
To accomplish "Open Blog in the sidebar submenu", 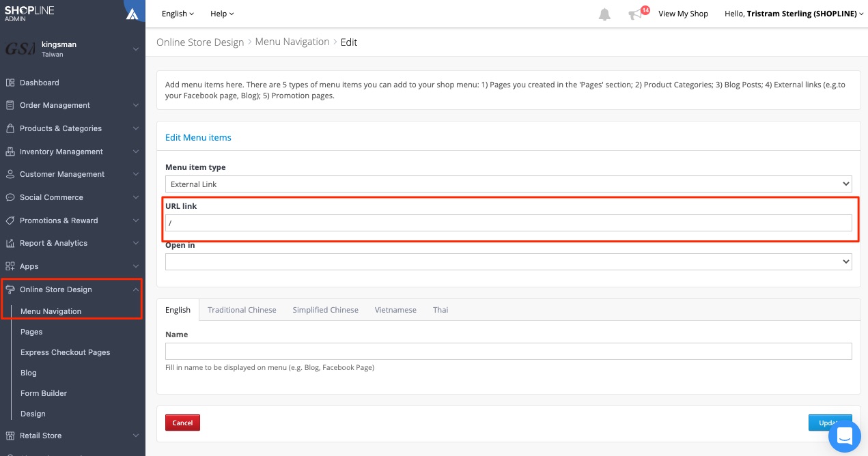I will click(x=29, y=373).
